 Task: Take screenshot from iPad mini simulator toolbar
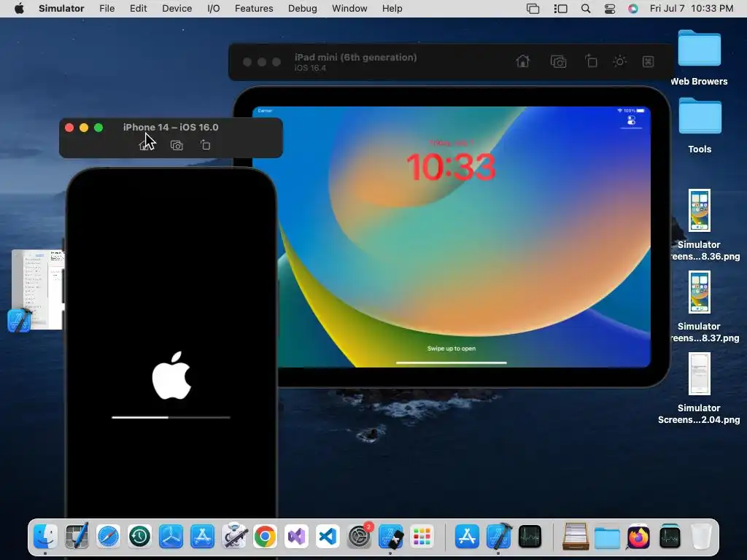(x=558, y=61)
